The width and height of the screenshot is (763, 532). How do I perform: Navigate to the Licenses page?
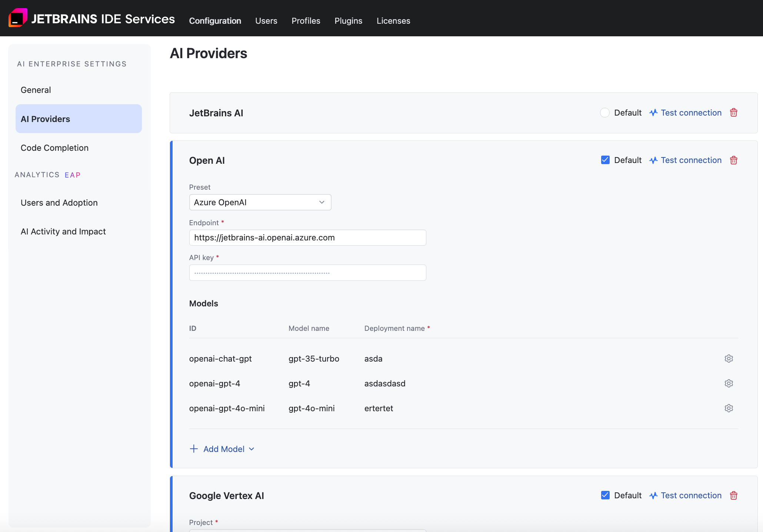(x=393, y=21)
